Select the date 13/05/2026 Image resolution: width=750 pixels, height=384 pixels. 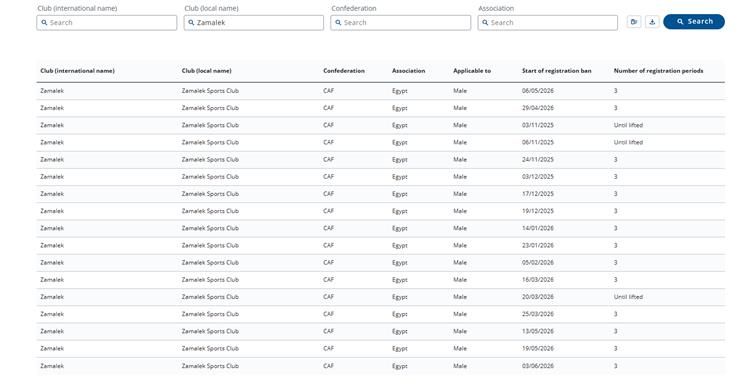click(x=538, y=331)
